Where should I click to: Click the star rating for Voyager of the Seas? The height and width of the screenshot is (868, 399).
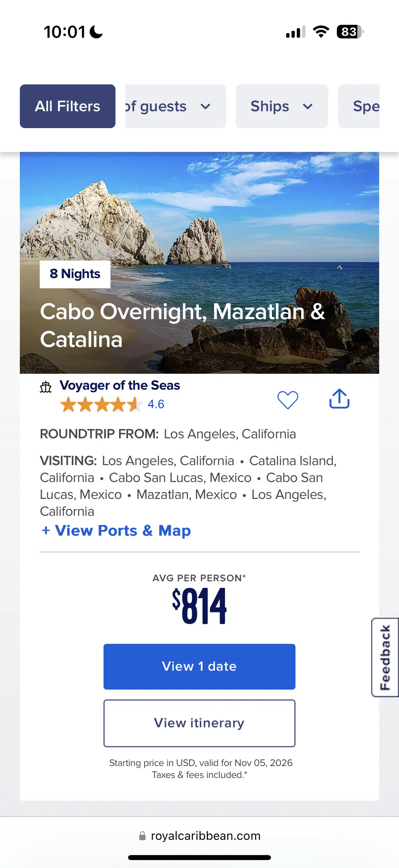101,404
